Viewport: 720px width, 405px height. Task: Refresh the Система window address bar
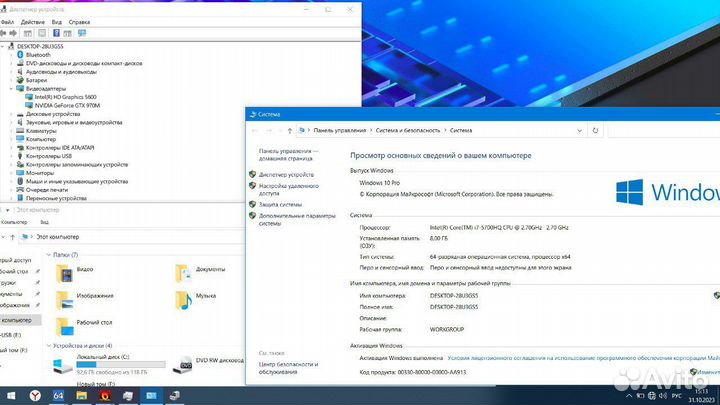pyautogui.click(x=595, y=130)
